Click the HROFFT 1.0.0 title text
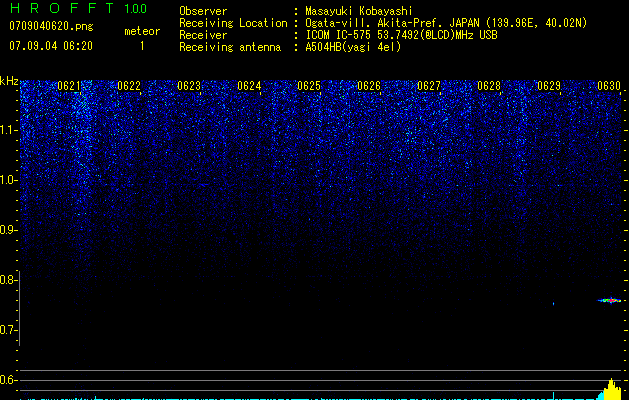Screen dimensions: 629x400 coord(78,8)
